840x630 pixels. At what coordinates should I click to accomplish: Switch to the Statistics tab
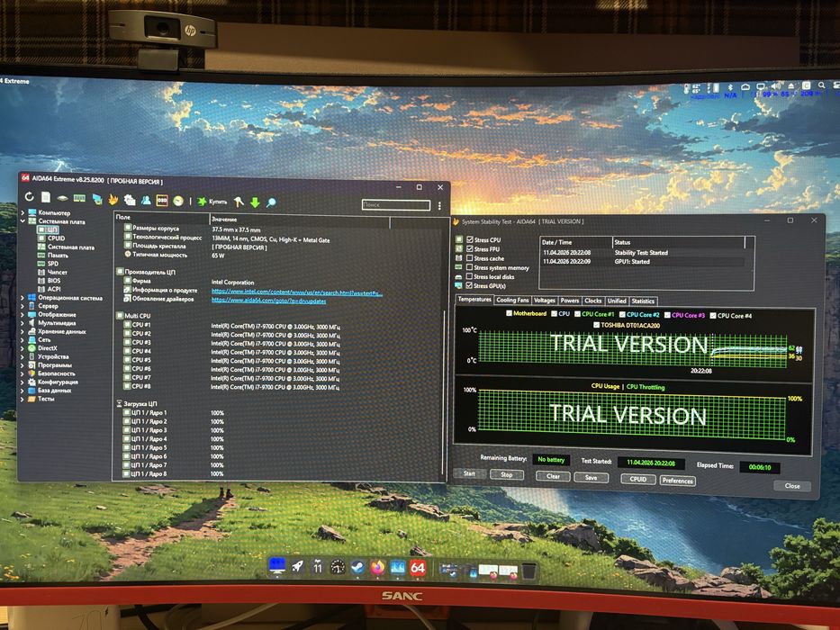pos(643,301)
